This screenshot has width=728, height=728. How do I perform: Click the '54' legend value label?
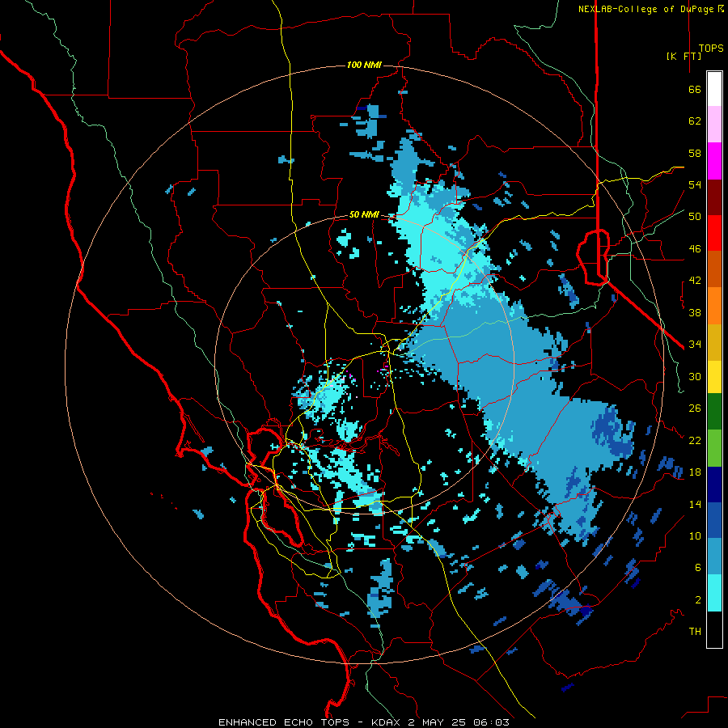point(695,184)
